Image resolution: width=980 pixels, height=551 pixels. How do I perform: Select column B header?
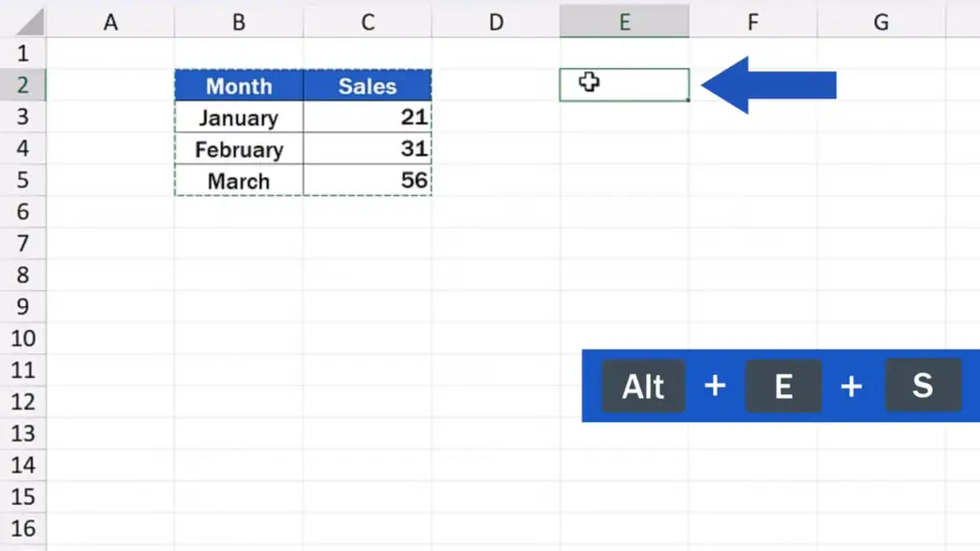(x=238, y=22)
